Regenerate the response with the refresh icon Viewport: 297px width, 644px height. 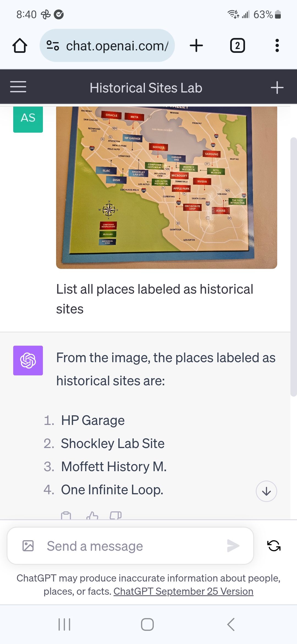point(274,546)
